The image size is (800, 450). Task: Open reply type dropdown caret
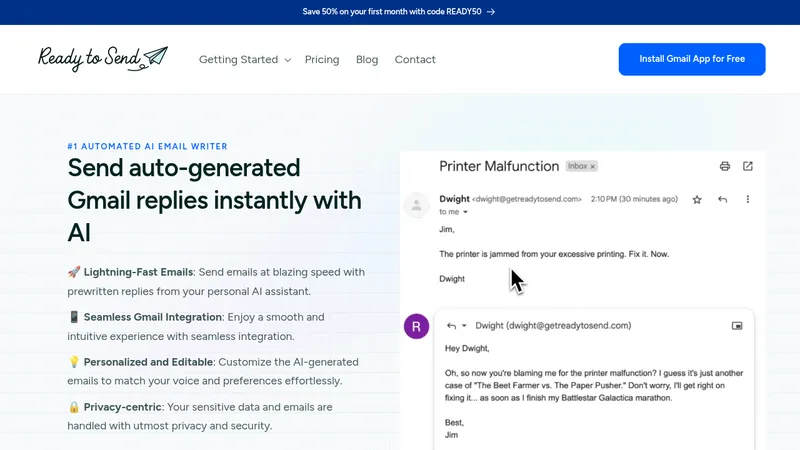point(464,326)
